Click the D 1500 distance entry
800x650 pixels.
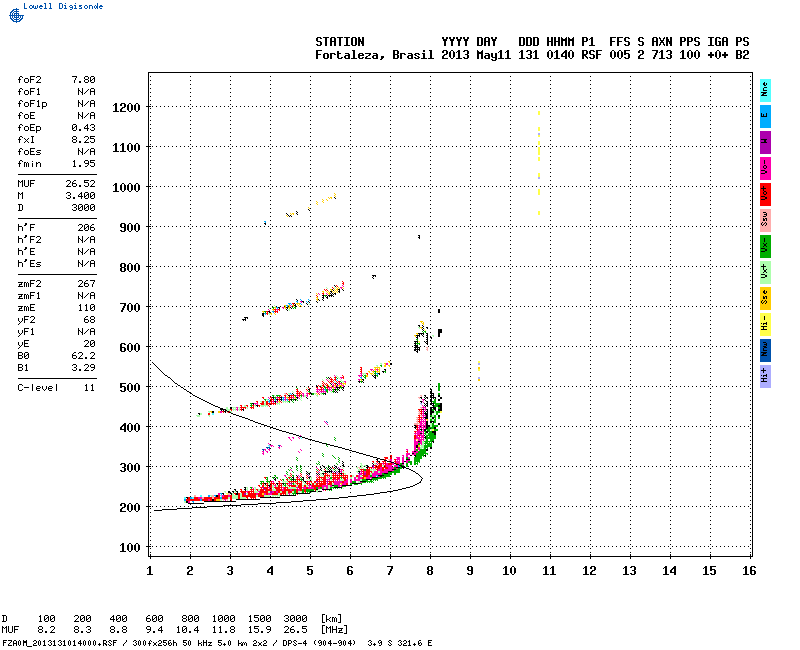click(259, 619)
